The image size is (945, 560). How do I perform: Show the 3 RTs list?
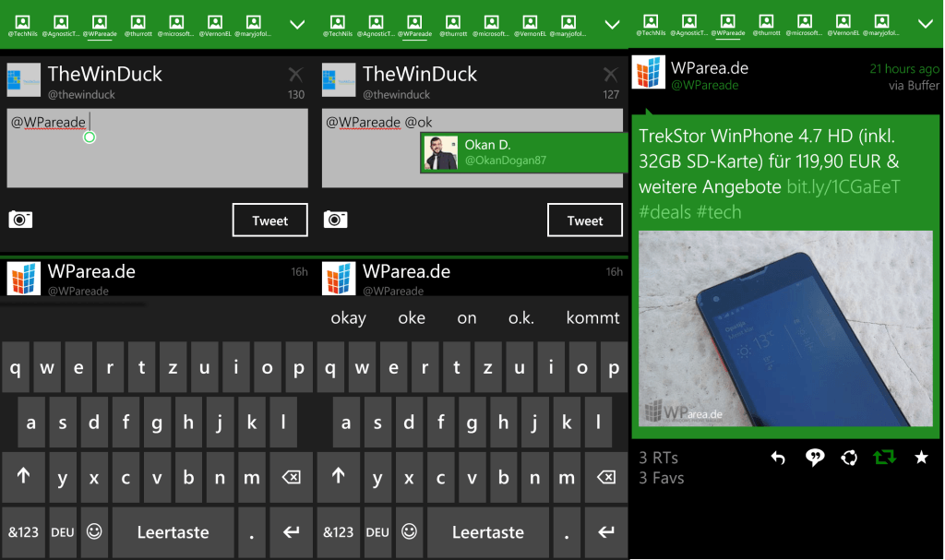pyautogui.click(x=658, y=459)
